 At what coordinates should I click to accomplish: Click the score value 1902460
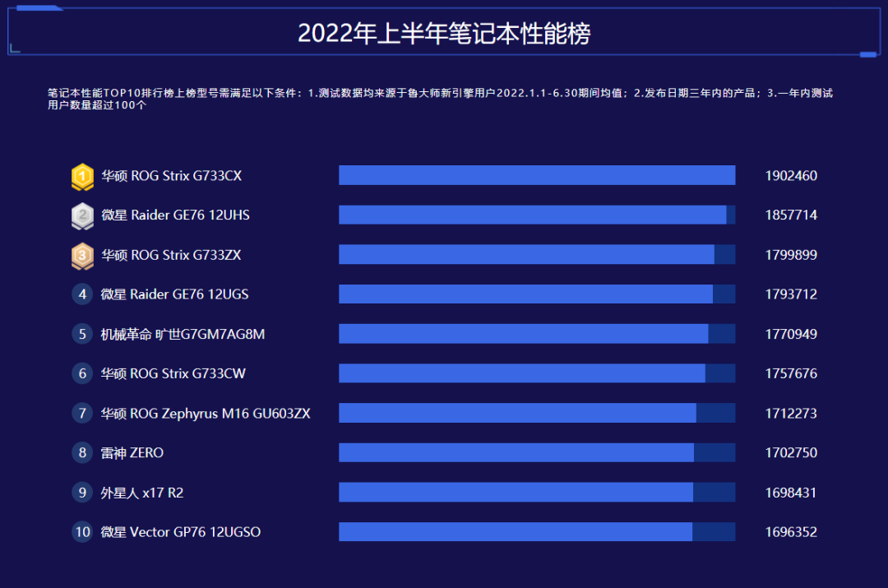tap(791, 176)
